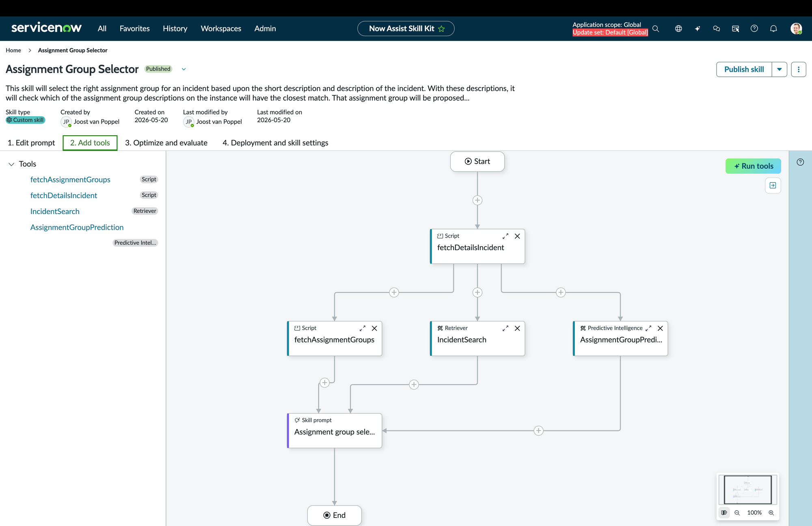Image resolution: width=812 pixels, height=526 pixels.
Task: Click the Update set: Default [Global] label
Action: click(610, 32)
